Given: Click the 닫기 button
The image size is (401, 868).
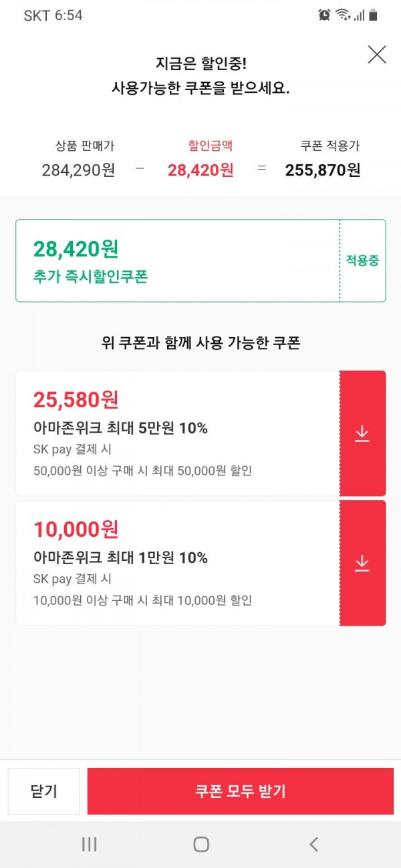Looking at the screenshot, I should (x=43, y=791).
